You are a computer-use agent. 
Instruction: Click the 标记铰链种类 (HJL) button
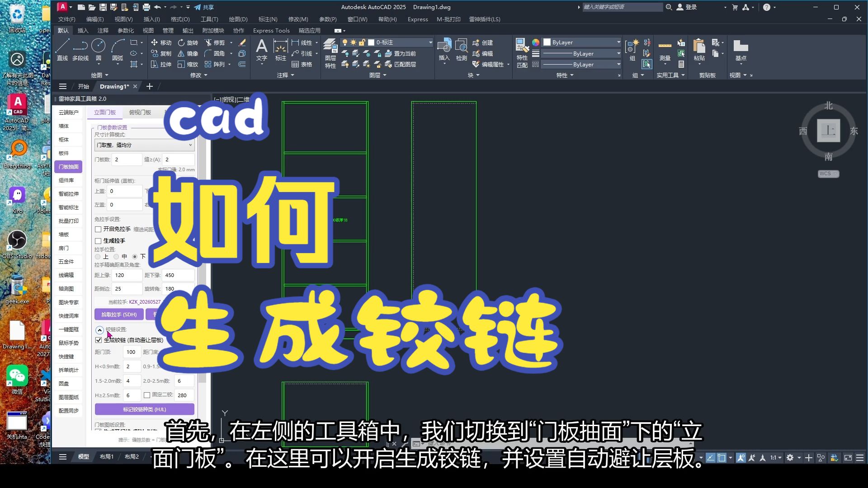pos(145,409)
